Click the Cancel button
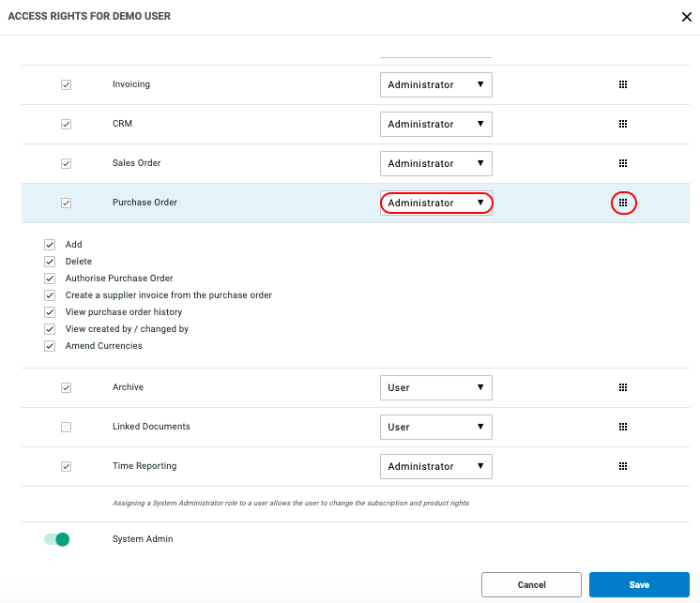Image resolution: width=700 pixels, height=603 pixels. click(531, 585)
